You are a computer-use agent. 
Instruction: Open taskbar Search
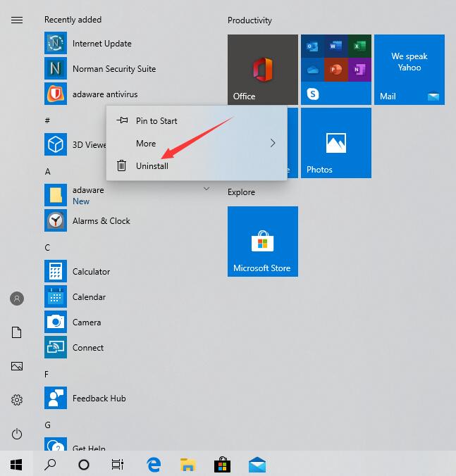(x=50, y=464)
